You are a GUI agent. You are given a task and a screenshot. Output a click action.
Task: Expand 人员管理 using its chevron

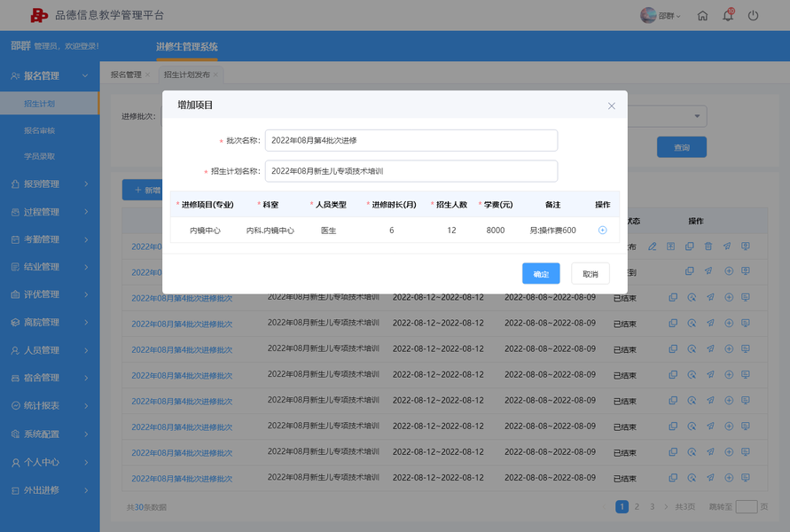pos(86,350)
